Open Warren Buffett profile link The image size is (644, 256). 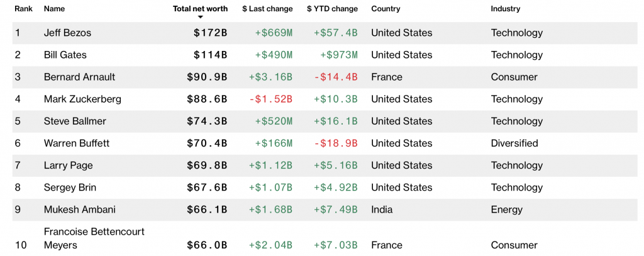click(77, 143)
